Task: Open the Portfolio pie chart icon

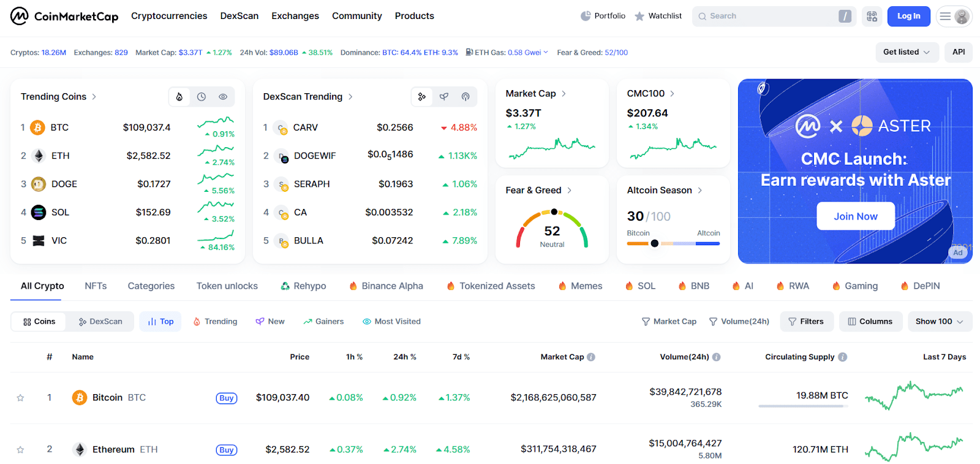Action: [586, 16]
